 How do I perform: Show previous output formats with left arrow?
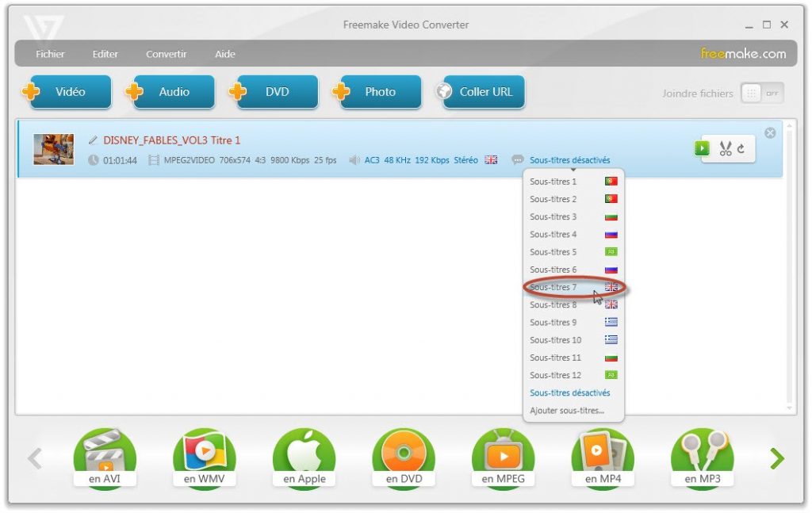[35, 458]
